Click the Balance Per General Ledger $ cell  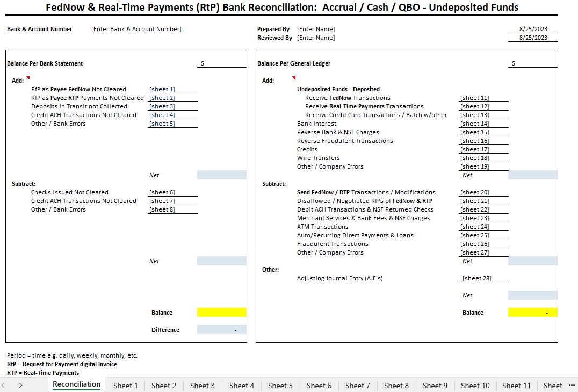click(533, 63)
